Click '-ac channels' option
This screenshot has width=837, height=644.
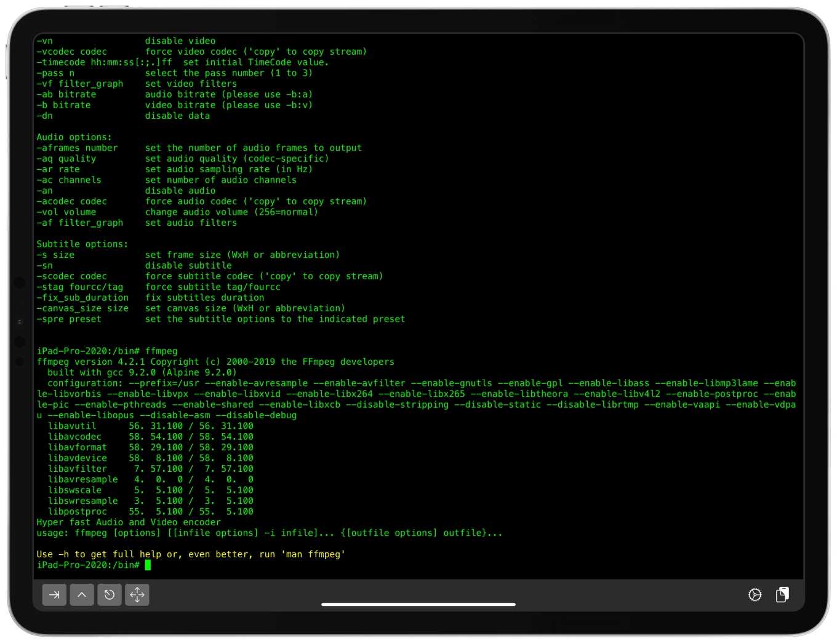pos(69,180)
